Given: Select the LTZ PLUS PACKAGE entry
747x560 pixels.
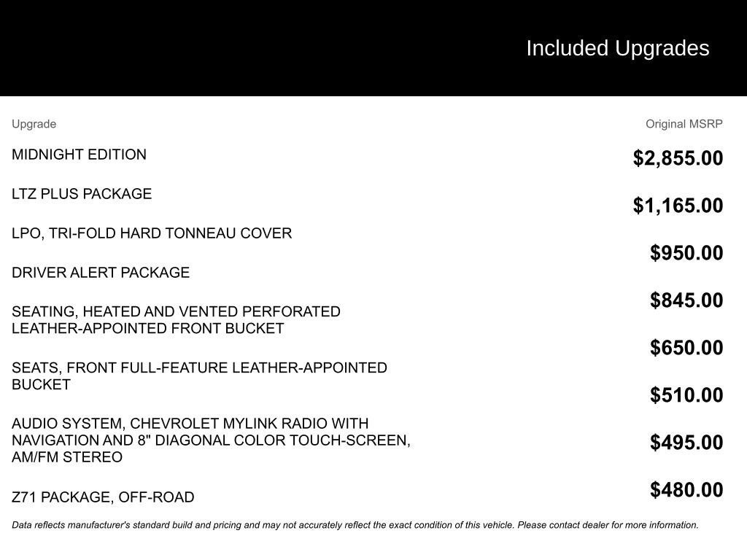Looking at the screenshot, I should click(82, 194).
